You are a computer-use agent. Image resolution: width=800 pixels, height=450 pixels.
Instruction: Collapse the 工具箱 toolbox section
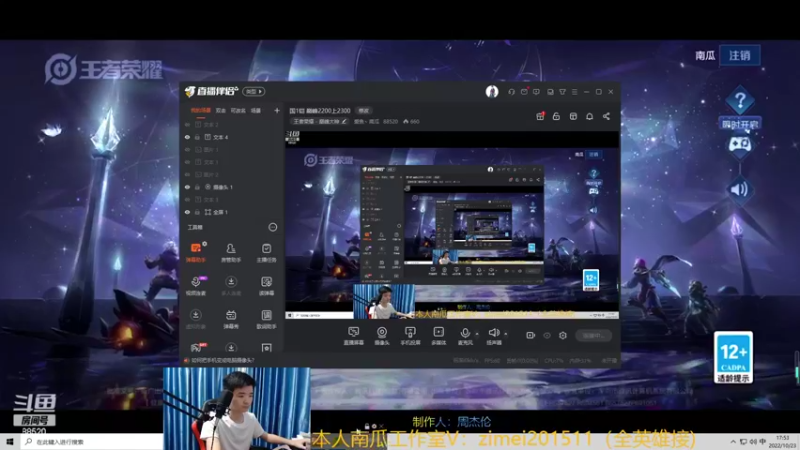(273, 227)
